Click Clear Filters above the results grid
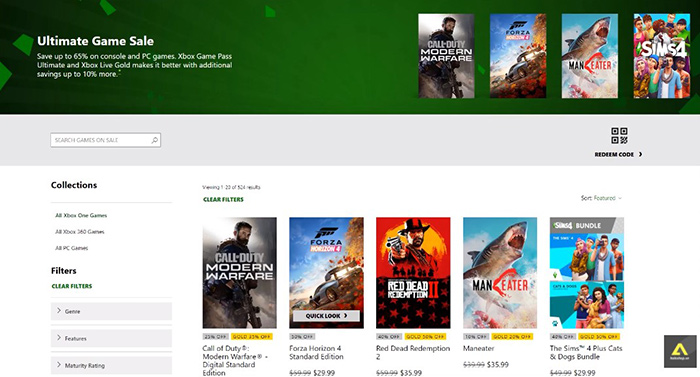The width and height of the screenshot is (700, 377). [x=223, y=200]
